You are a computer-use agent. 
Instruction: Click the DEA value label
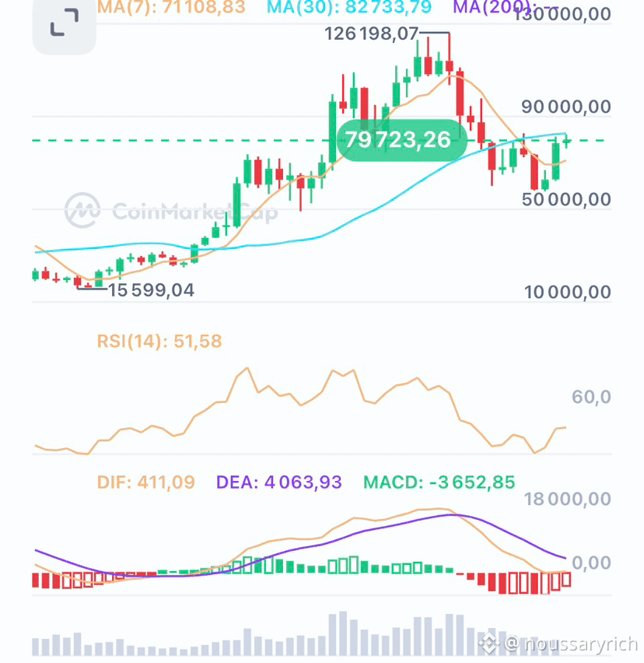click(x=279, y=482)
